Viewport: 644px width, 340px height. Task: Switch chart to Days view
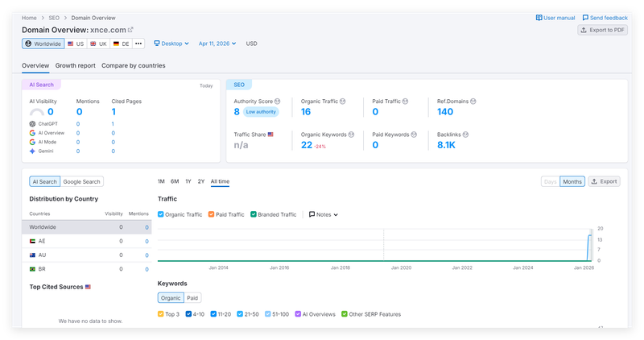click(551, 181)
